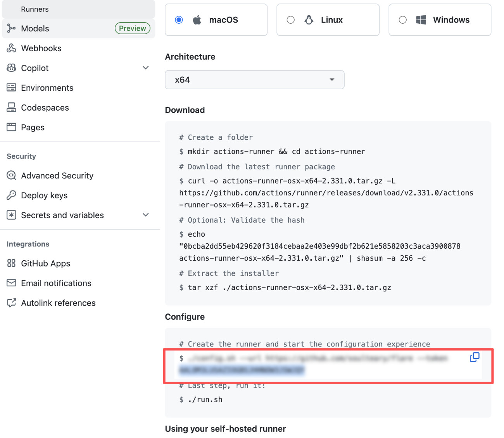Click the Deploy keys key icon

[x=11, y=195]
